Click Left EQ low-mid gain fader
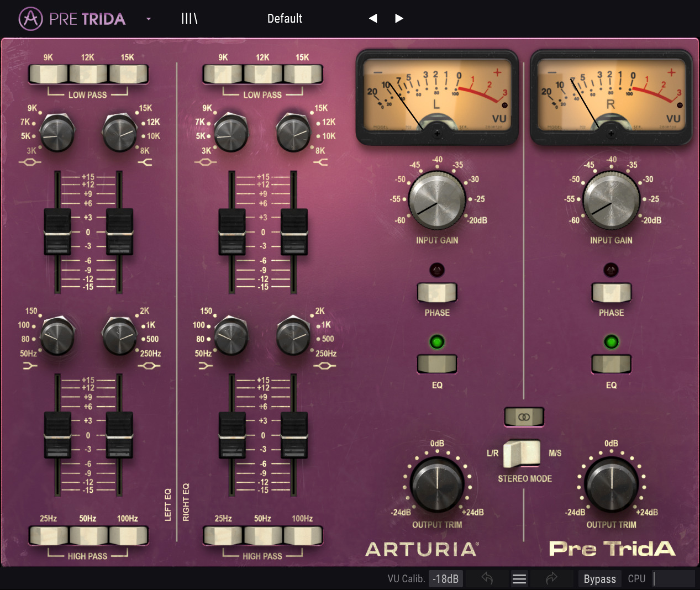Viewport: 700px width, 590px height. pyautogui.click(x=120, y=435)
